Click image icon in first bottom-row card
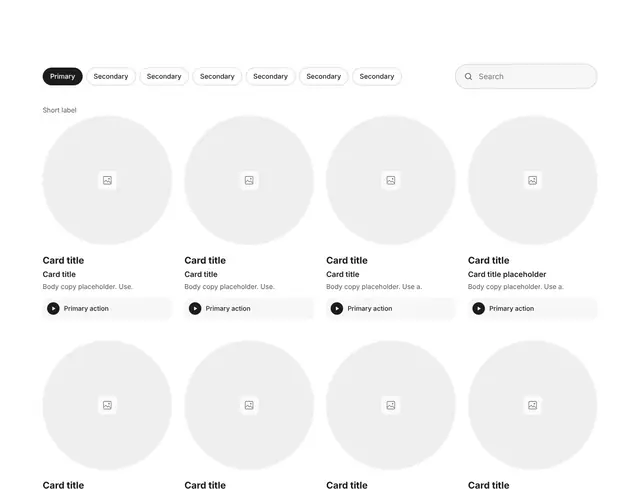This screenshot has width=640, height=489. pos(107,405)
